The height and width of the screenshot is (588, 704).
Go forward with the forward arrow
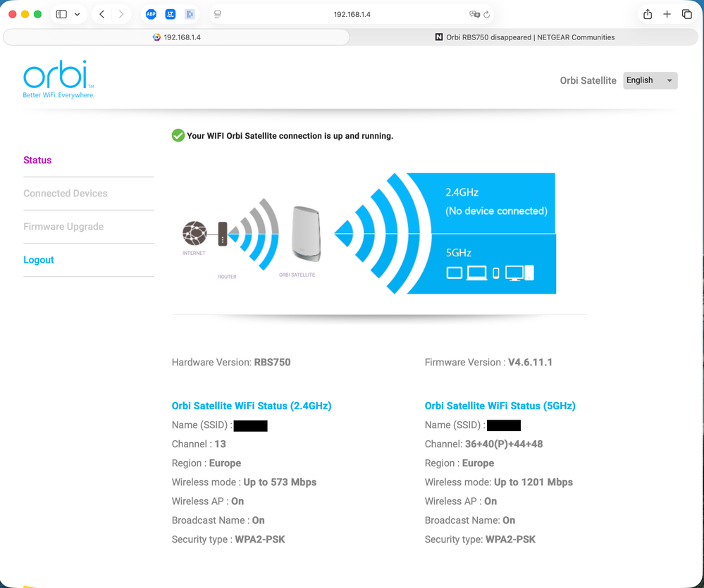point(121,14)
